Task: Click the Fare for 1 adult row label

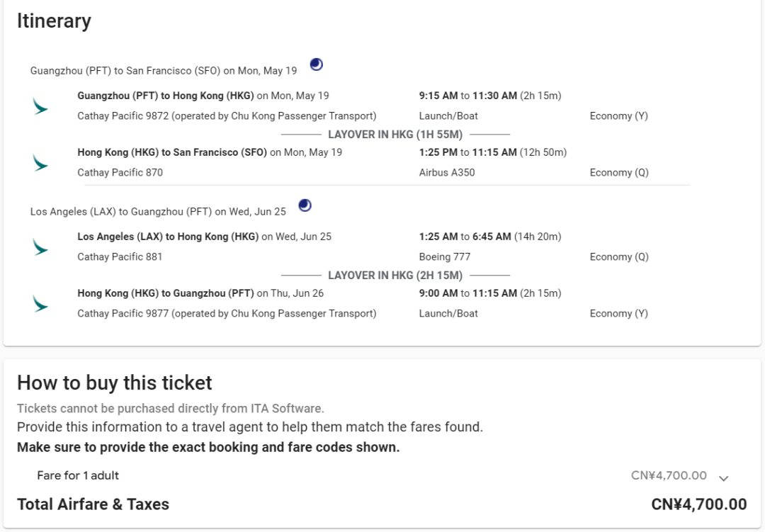Action: pyautogui.click(x=78, y=475)
